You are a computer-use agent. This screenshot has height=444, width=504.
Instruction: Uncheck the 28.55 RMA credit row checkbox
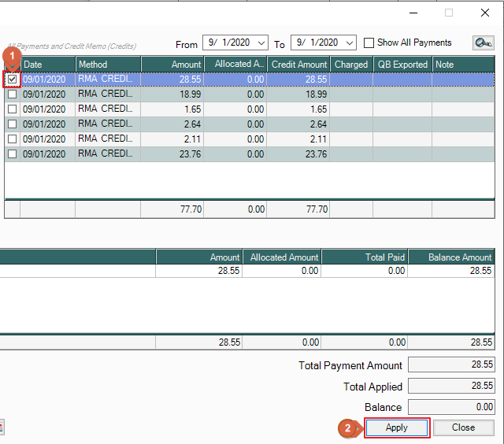(x=12, y=80)
